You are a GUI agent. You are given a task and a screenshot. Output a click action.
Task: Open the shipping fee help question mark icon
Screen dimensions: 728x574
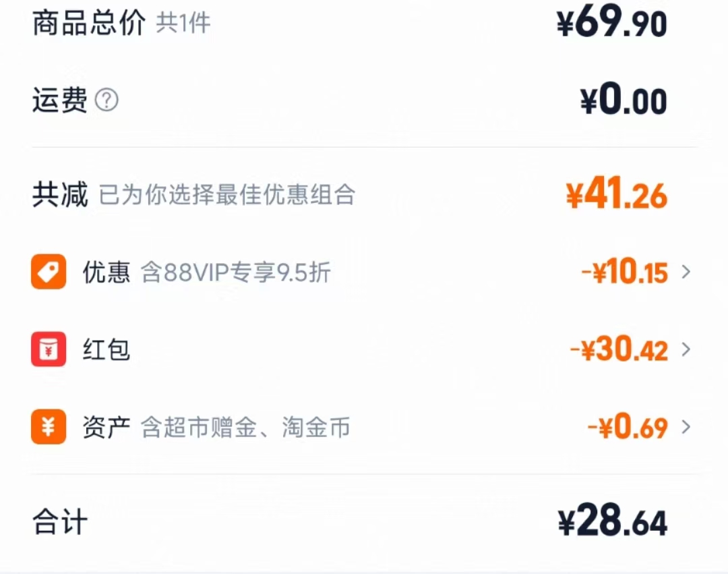[x=108, y=100]
